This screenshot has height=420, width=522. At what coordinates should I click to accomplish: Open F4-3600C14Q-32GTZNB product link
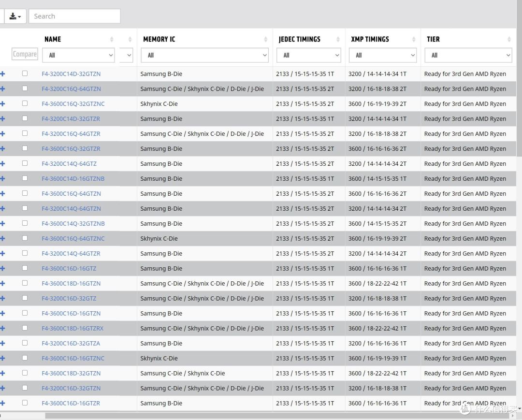point(73,224)
